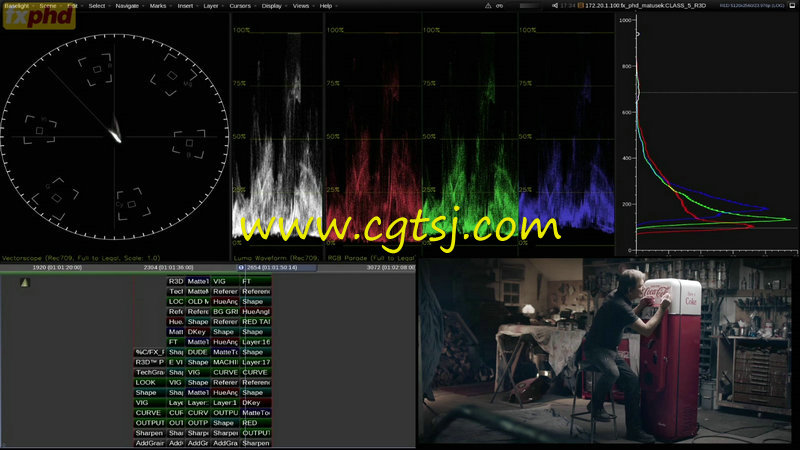Open the Display menu
The width and height of the screenshot is (800, 450).
pyautogui.click(x=271, y=6)
